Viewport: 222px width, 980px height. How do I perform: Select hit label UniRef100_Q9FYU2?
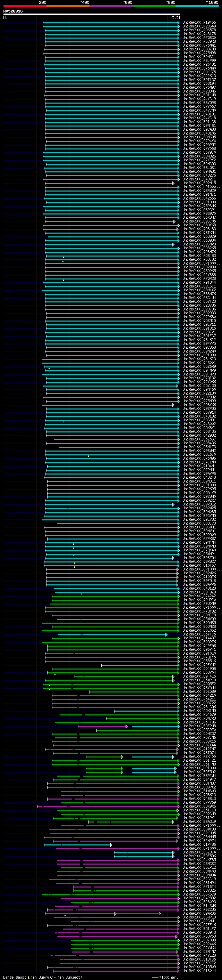click(x=199, y=665)
